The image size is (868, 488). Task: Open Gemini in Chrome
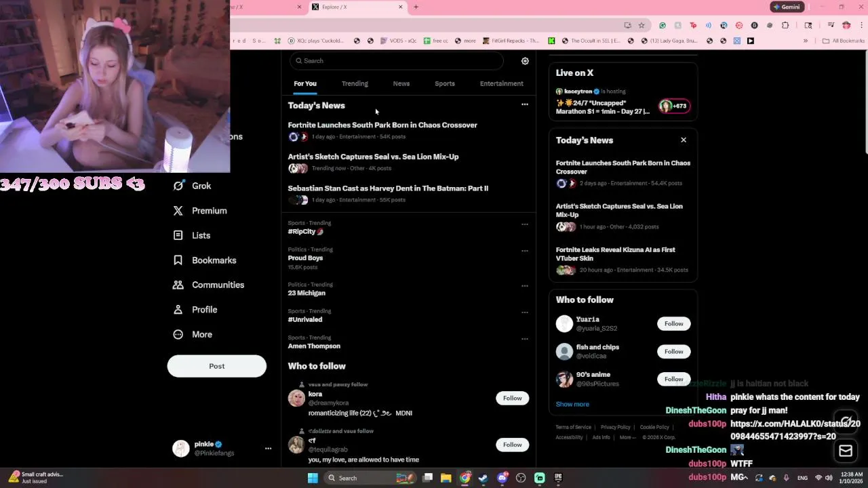pyautogui.click(x=787, y=7)
